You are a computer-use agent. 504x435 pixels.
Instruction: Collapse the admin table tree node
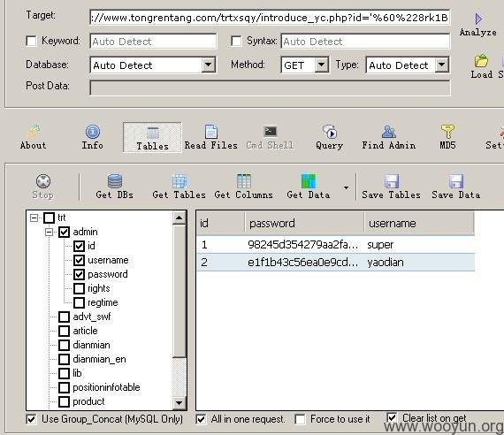pyautogui.click(x=49, y=232)
